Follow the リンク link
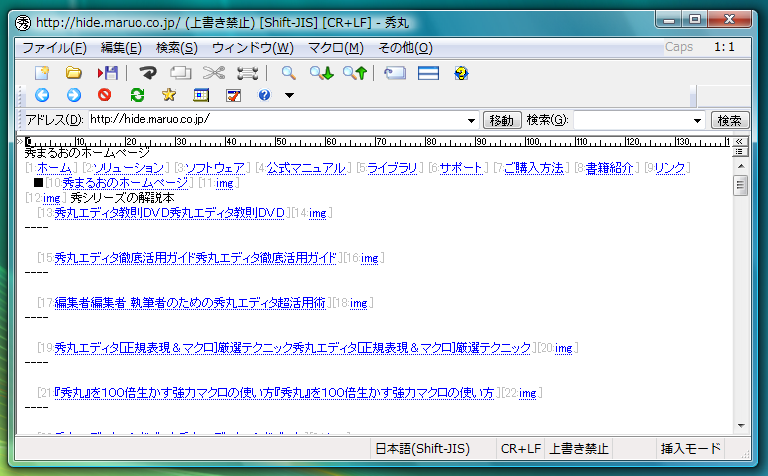The image size is (768, 476). pyautogui.click(x=670, y=168)
